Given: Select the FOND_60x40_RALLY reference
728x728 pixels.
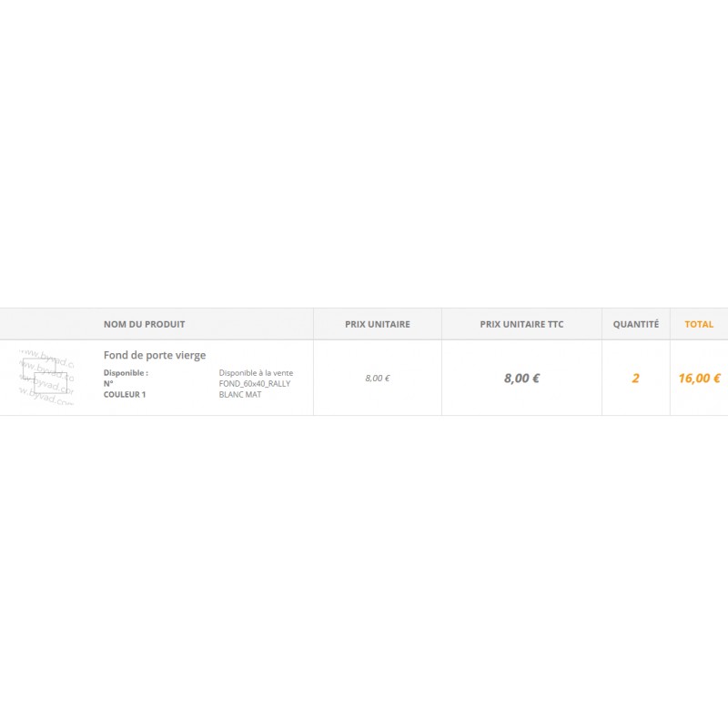Looking at the screenshot, I should (x=255, y=383).
